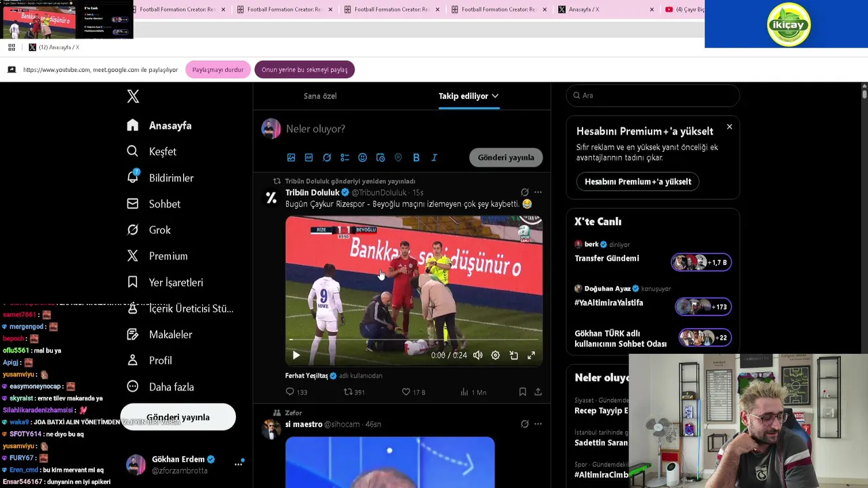
Task: Click the X logo in the sidebar
Action: [133, 96]
